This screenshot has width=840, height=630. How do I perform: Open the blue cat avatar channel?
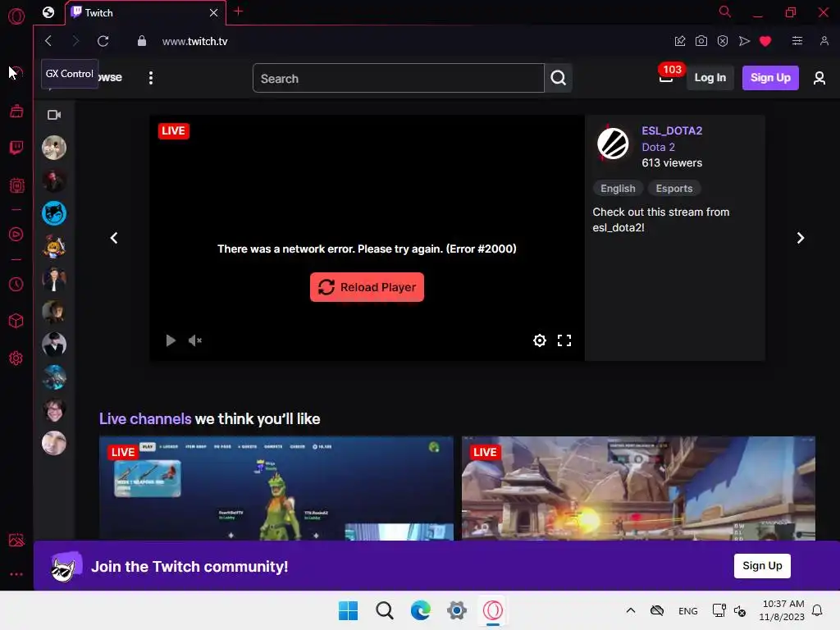54,213
